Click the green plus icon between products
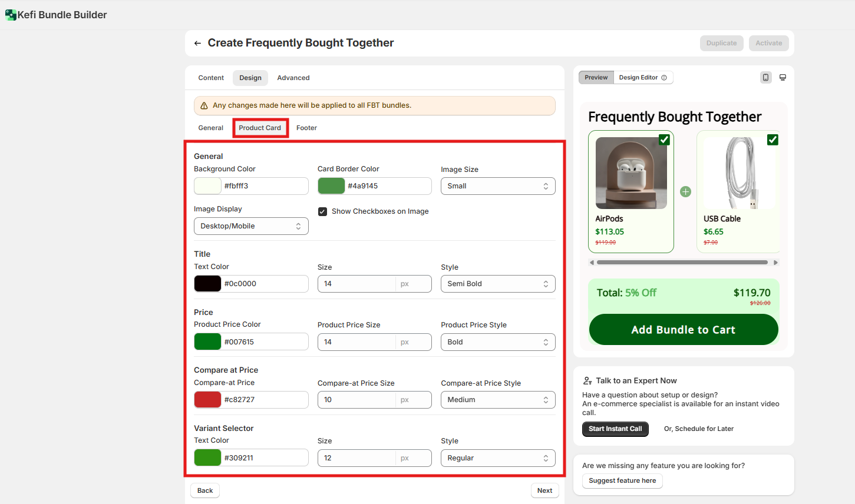This screenshot has height=504, width=855. point(685,191)
